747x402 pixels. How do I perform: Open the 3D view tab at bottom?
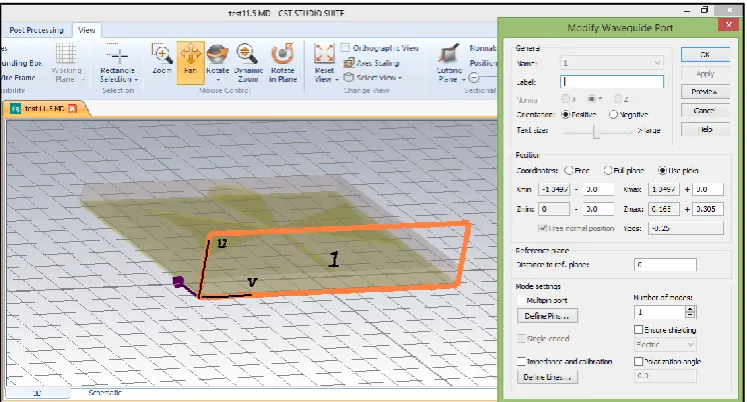37,393
